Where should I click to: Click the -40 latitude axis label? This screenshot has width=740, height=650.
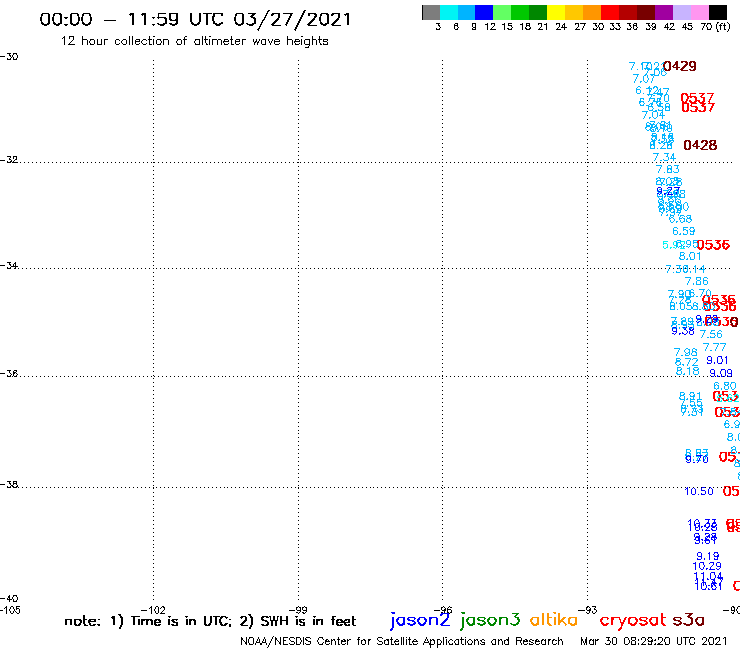9,599
